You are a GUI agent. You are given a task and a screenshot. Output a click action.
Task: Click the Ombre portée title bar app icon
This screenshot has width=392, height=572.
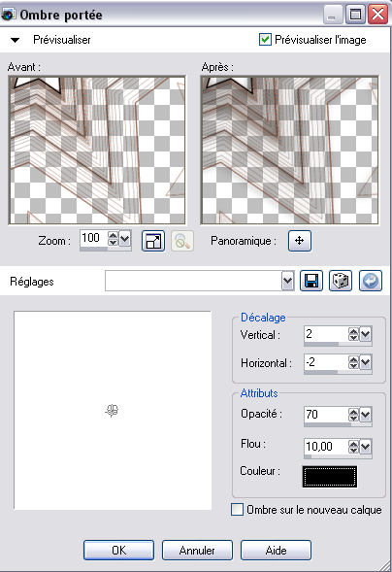(8, 15)
